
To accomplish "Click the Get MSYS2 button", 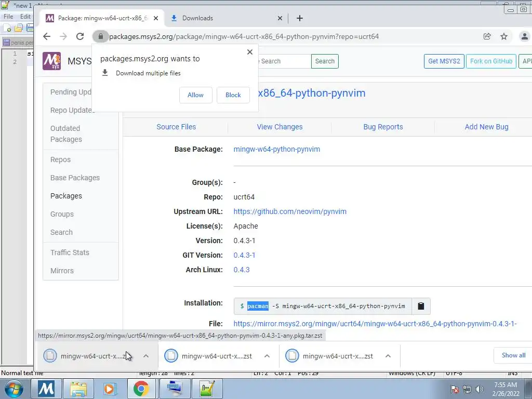I will click(444, 61).
